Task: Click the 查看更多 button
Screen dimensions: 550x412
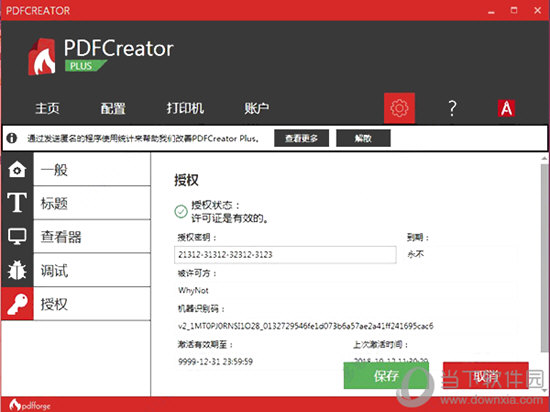Action: coord(301,138)
